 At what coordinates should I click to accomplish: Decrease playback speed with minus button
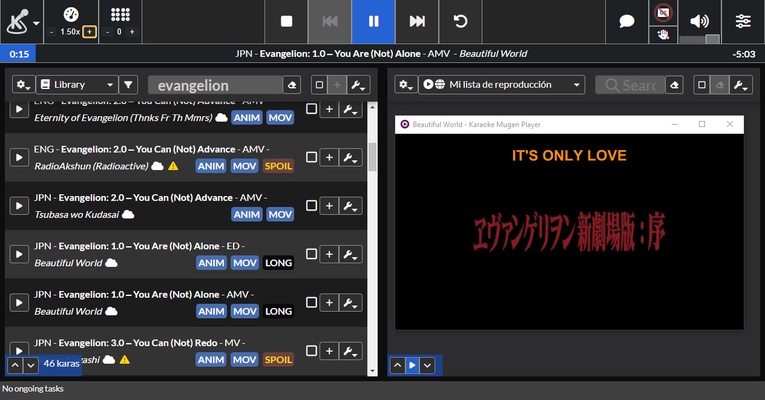click(x=52, y=32)
